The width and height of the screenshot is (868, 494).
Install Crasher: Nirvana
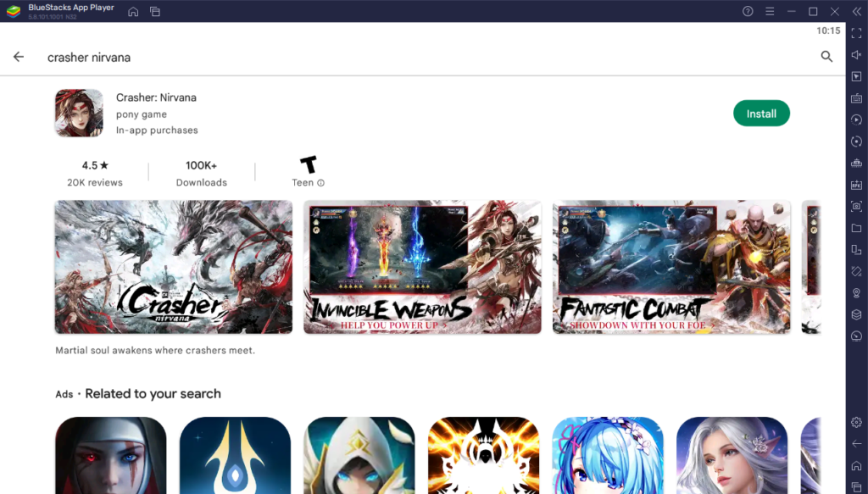[x=760, y=113]
